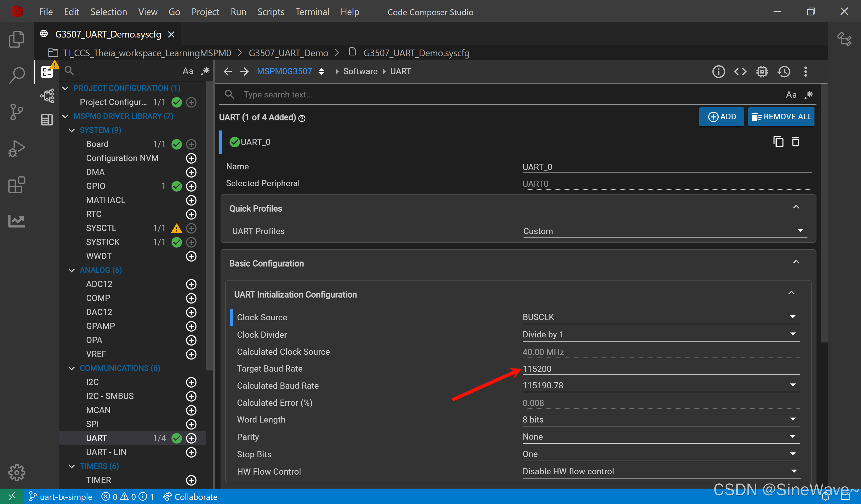Add another UART instance from the tree
This screenshot has width=861, height=504.
pos(191,438)
